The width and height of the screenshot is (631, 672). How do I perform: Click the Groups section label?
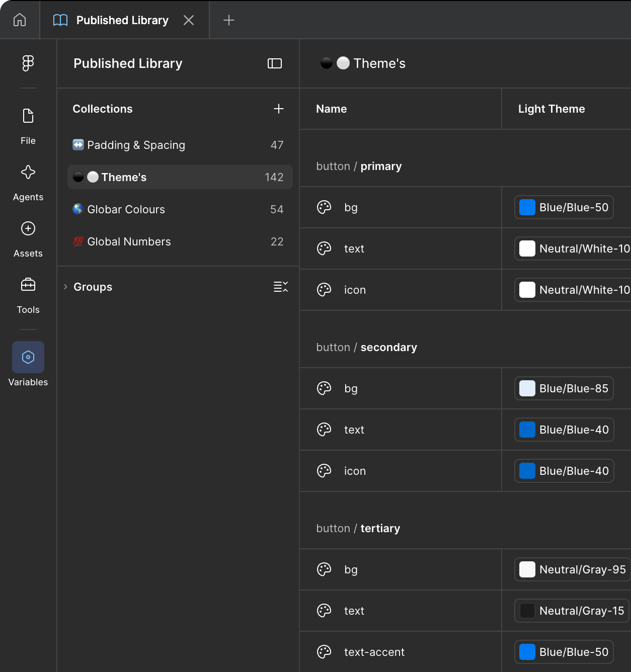pos(93,287)
